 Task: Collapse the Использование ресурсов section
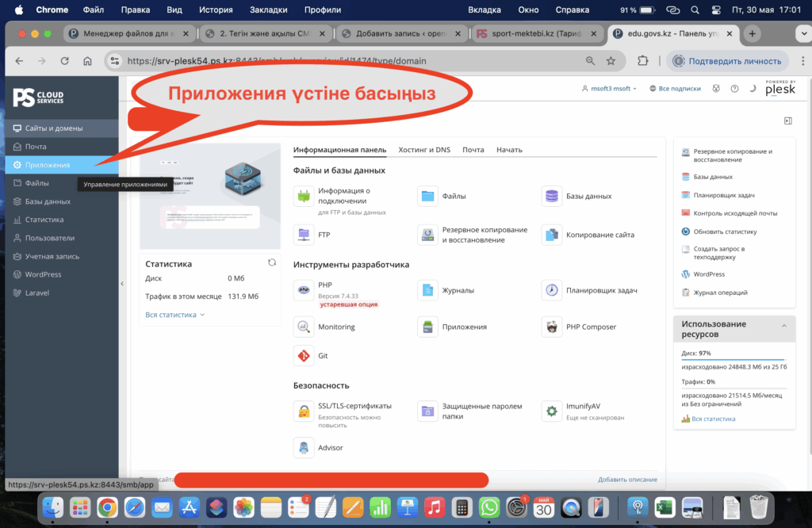click(783, 326)
